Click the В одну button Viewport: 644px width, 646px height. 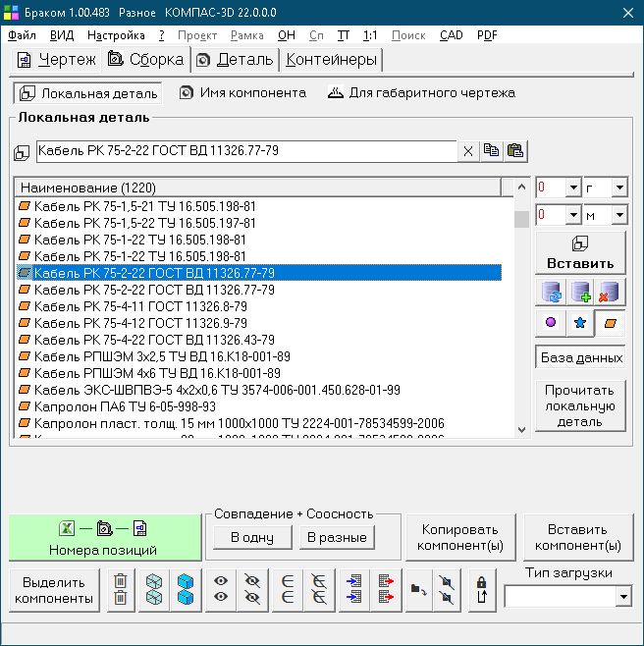(x=252, y=537)
